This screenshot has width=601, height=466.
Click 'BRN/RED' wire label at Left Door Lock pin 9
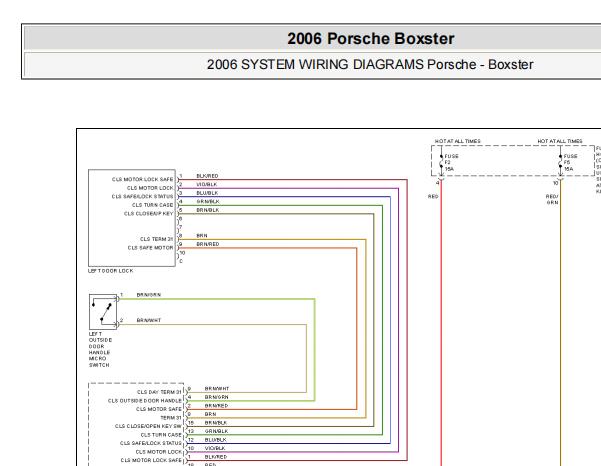click(x=208, y=244)
